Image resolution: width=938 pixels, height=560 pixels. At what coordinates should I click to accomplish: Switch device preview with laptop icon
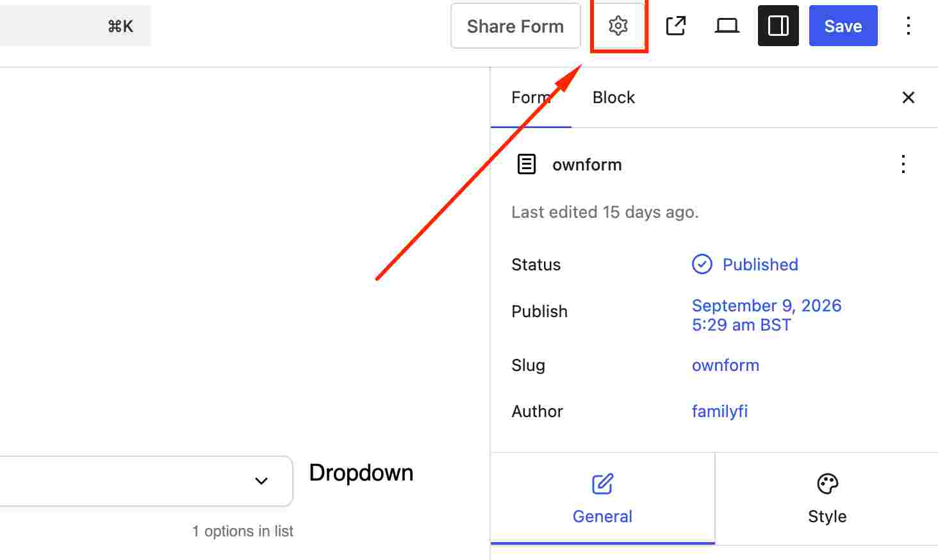727,26
